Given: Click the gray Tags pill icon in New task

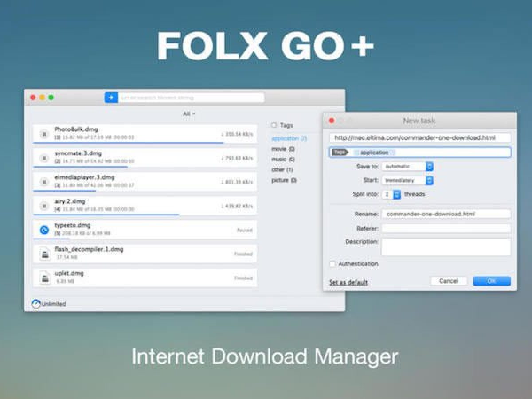Looking at the screenshot, I should tap(340, 152).
